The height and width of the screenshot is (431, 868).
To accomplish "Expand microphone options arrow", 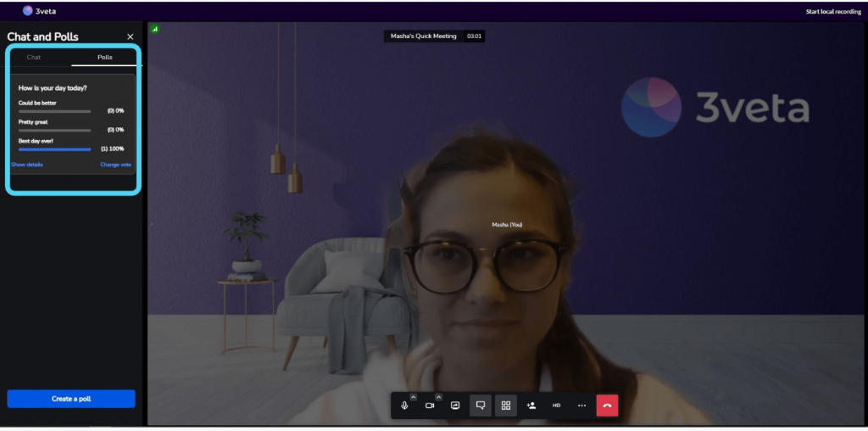I will [413, 397].
